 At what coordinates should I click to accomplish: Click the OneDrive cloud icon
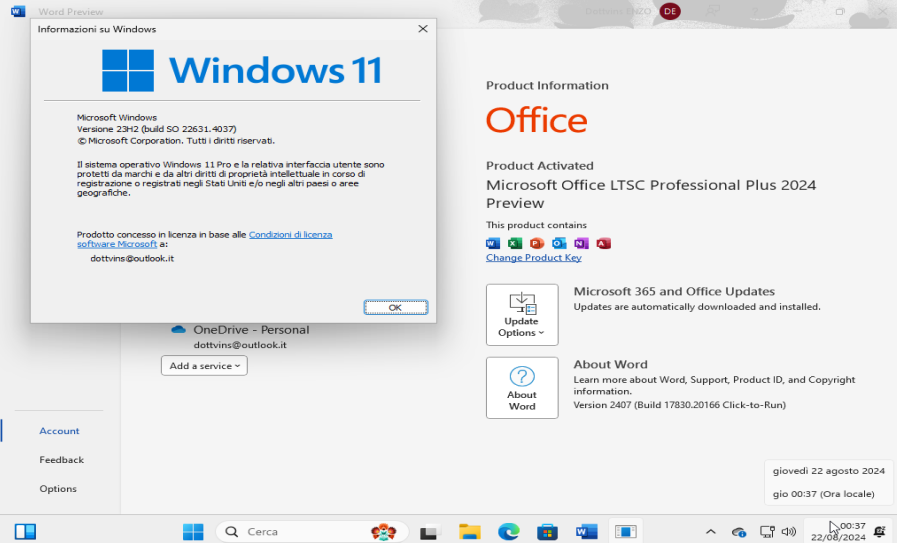coord(178,330)
